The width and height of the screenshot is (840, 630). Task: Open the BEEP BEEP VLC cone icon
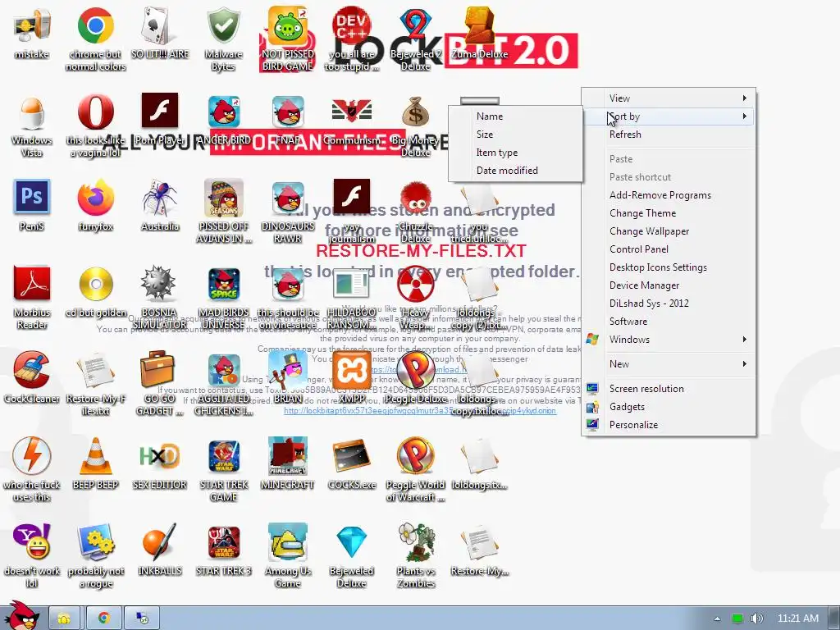click(x=95, y=464)
